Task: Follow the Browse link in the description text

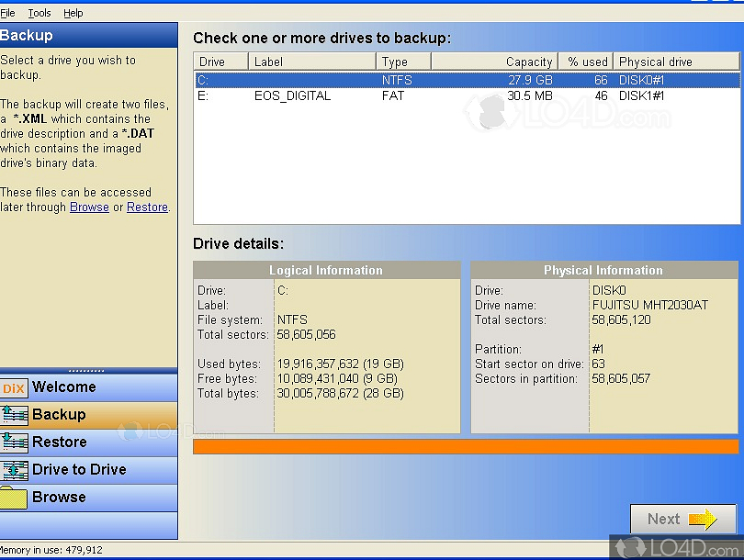Action: click(x=89, y=207)
